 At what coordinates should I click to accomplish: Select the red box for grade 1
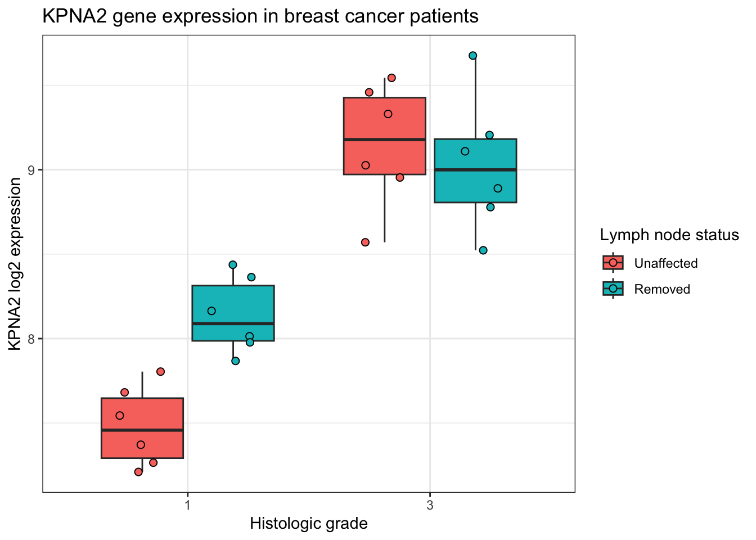click(x=142, y=416)
